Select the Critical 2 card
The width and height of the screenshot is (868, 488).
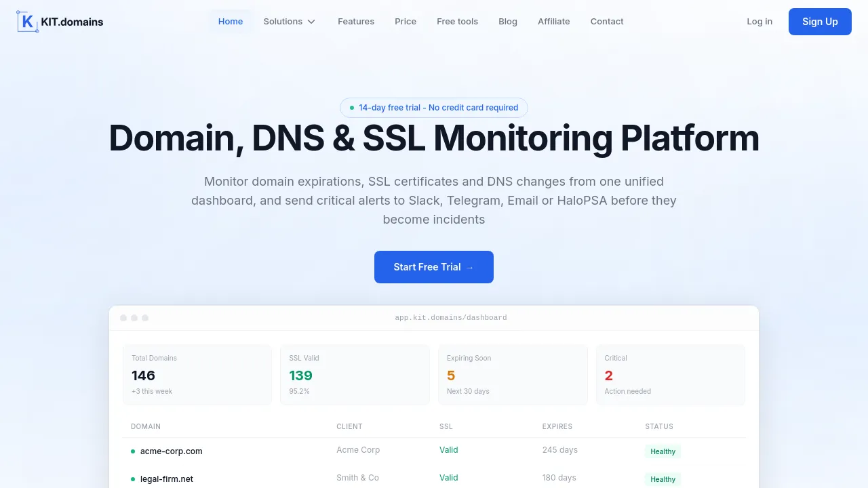click(x=670, y=375)
